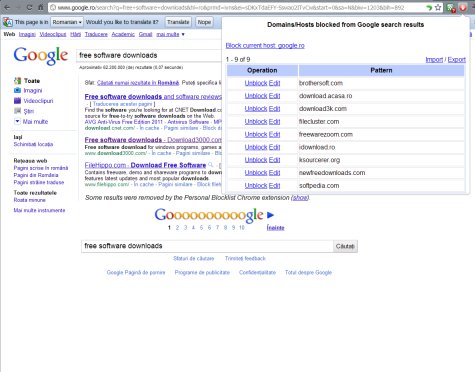
Task: Open the Download3000 search result
Action: click(153, 140)
